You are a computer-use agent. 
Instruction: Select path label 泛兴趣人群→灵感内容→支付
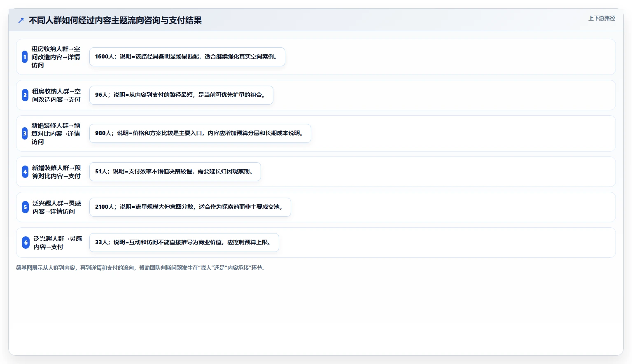[58, 243]
